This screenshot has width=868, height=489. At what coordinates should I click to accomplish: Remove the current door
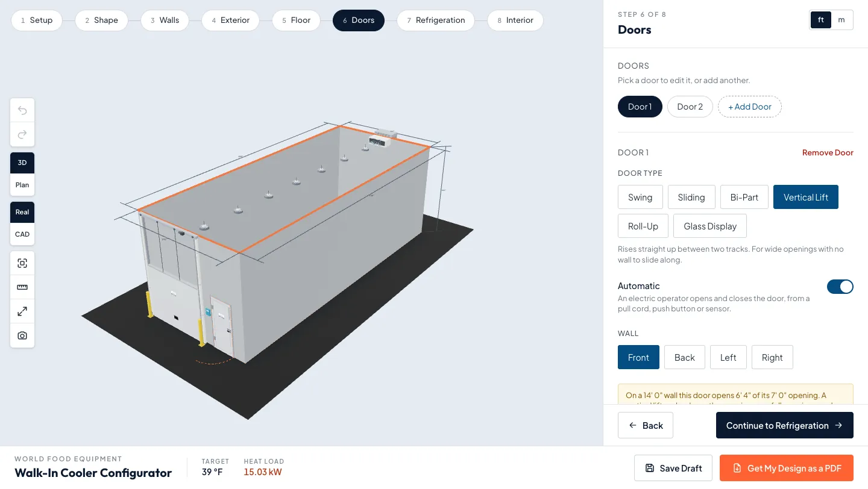pyautogui.click(x=828, y=153)
